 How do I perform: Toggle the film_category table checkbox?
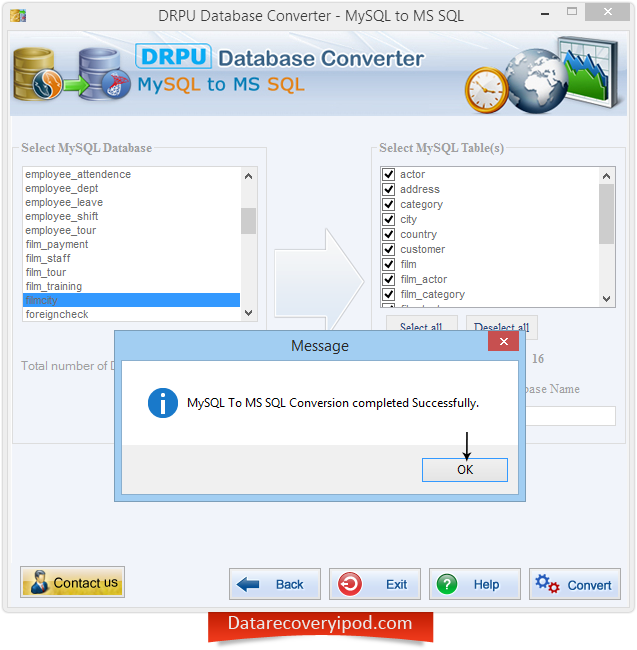click(388, 294)
